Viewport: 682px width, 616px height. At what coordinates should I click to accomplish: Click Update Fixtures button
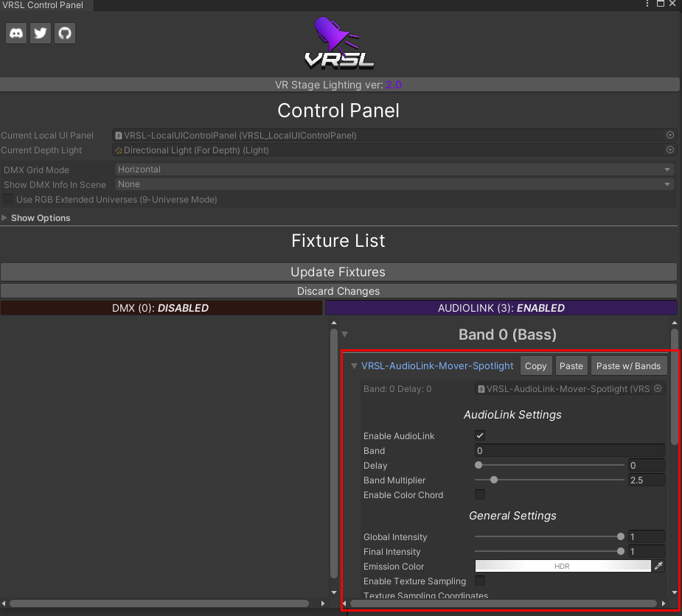[338, 272]
